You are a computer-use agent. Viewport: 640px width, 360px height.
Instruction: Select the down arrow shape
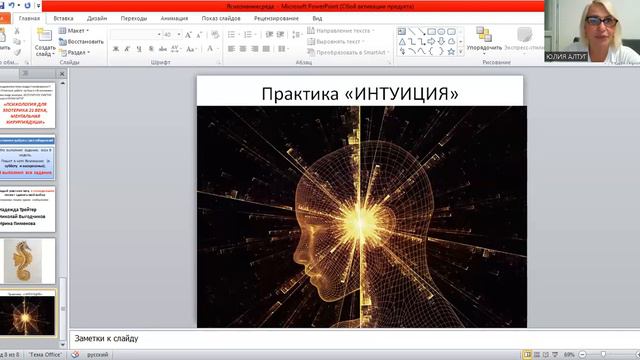click(441, 42)
